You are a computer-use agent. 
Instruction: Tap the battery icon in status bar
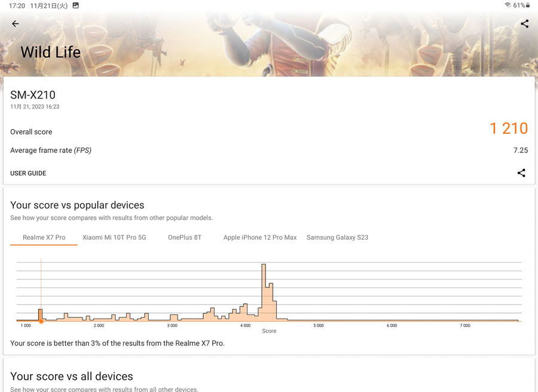528,5
